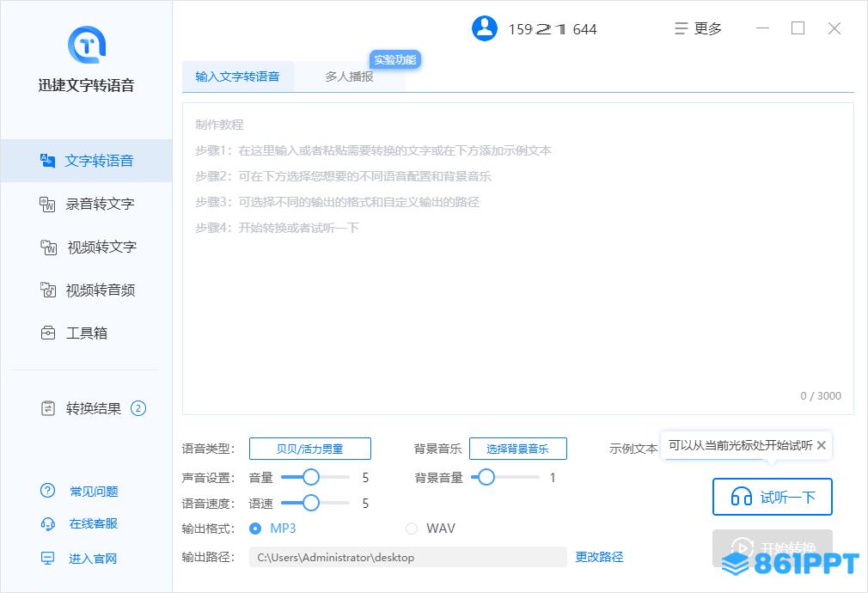The image size is (868, 593).
Task: Open 工具箱 in the sidebar
Action: [x=86, y=333]
